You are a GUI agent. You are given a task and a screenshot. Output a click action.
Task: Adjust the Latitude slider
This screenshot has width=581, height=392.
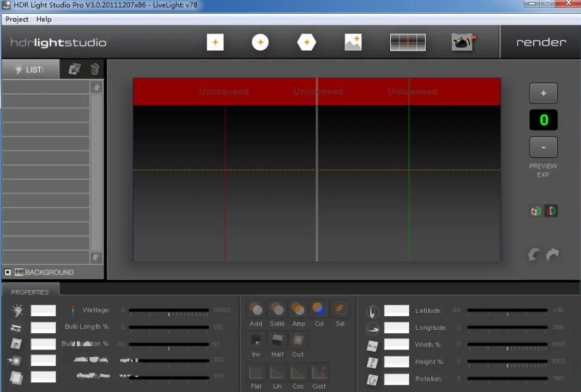[507, 310]
